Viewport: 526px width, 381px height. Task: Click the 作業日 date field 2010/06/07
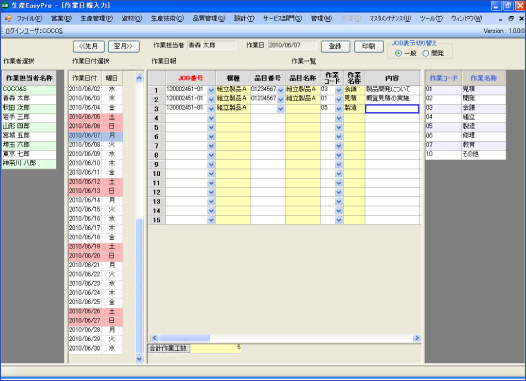[292, 45]
